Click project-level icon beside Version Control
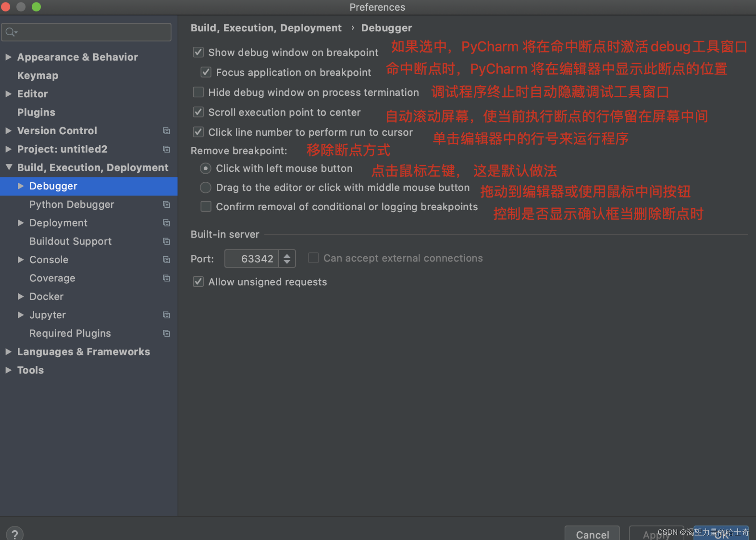This screenshot has height=540, width=756. tap(166, 131)
